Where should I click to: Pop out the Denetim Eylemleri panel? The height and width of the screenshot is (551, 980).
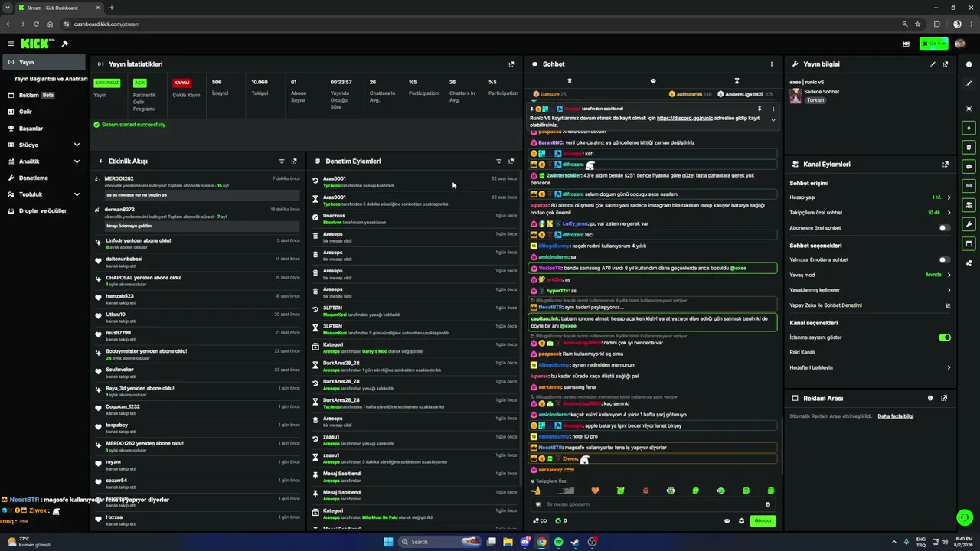coord(511,161)
